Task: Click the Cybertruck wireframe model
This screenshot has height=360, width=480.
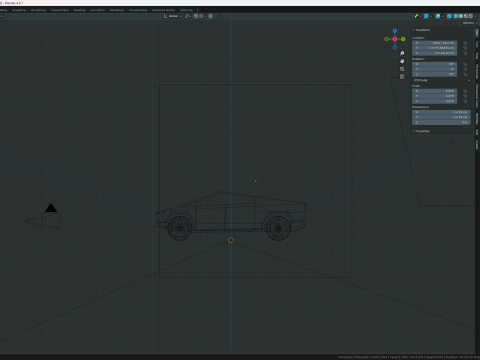Action: click(232, 216)
